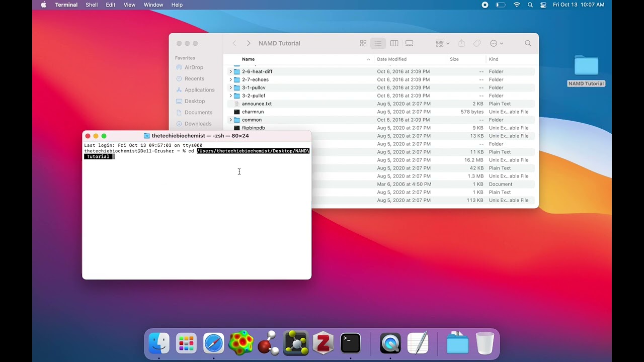
Task: Expand the 3-1-pullcv folder
Action: 231,87
